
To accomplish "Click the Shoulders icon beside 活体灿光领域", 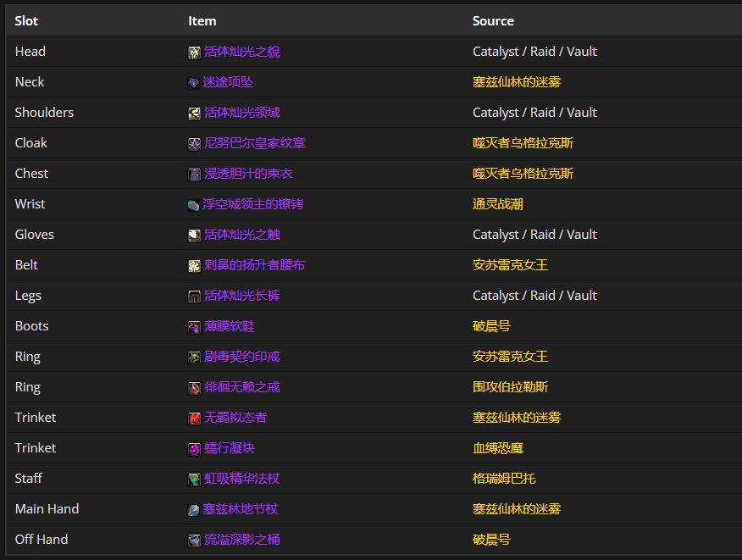I will 192,112.
